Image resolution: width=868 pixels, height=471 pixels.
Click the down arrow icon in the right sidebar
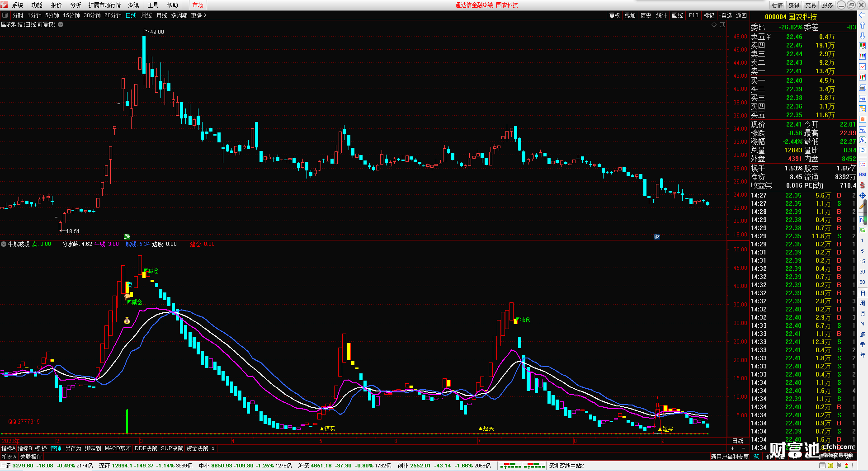[862, 36]
